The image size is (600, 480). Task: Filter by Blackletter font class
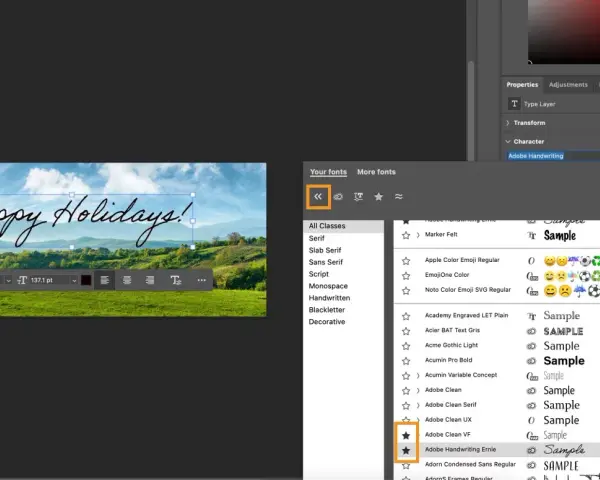[327, 310]
